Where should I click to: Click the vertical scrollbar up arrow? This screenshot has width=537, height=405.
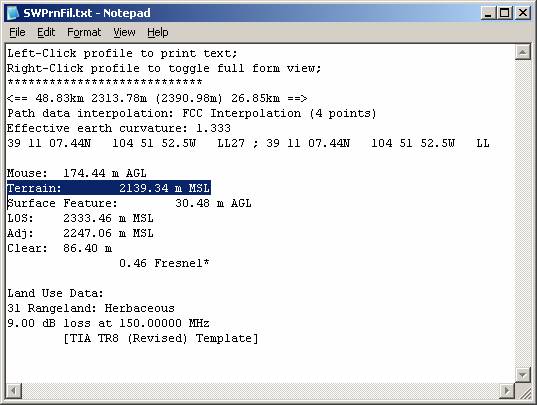click(x=522, y=52)
